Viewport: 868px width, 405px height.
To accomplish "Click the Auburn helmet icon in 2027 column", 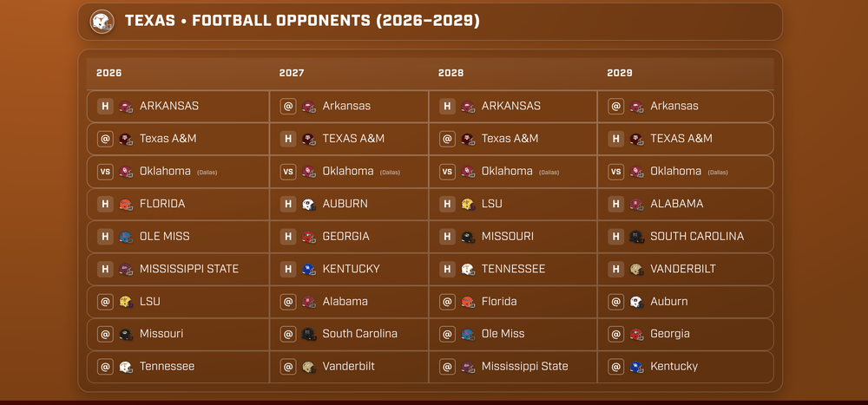I will click(309, 205).
